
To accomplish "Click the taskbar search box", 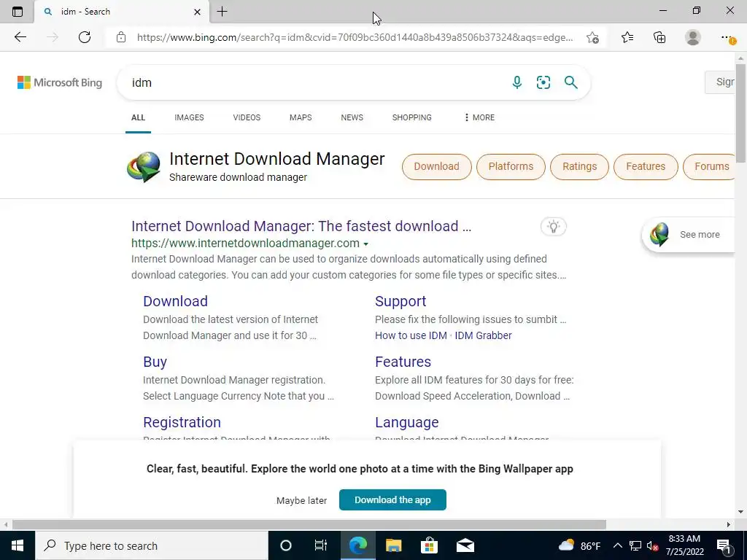I will click(x=152, y=545).
